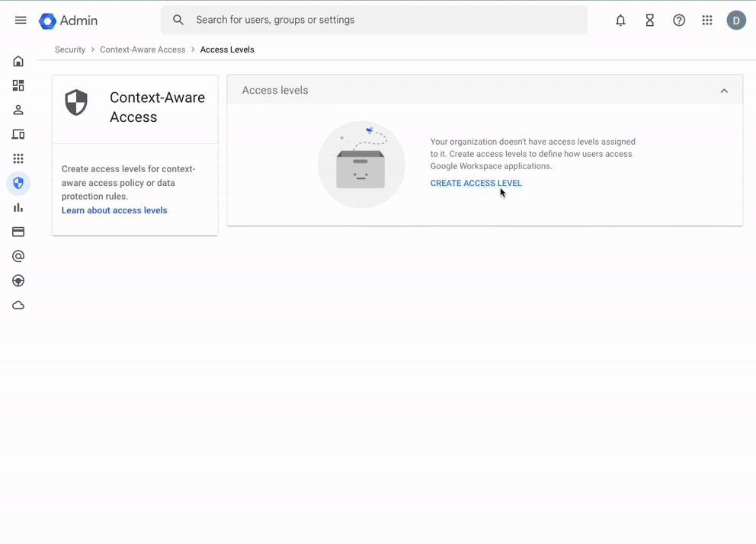Screen dimensions: 756x544
Task: Open Account @ icon in sidebar
Action: 18,256
